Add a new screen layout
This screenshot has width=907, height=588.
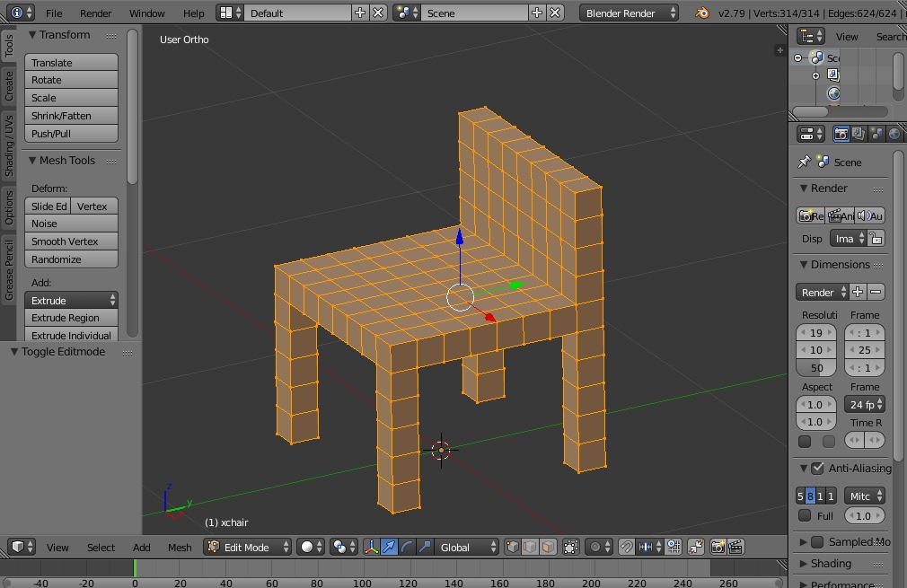360,13
